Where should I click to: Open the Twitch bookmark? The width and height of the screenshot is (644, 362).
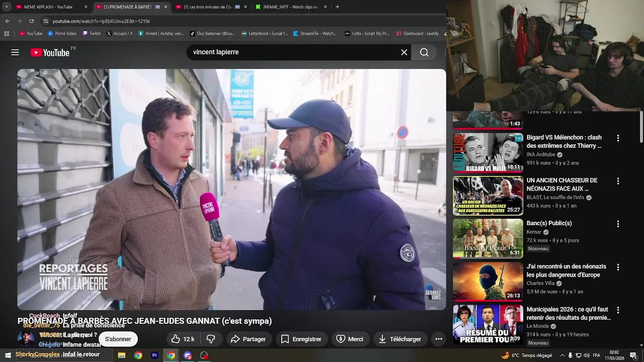click(x=91, y=34)
